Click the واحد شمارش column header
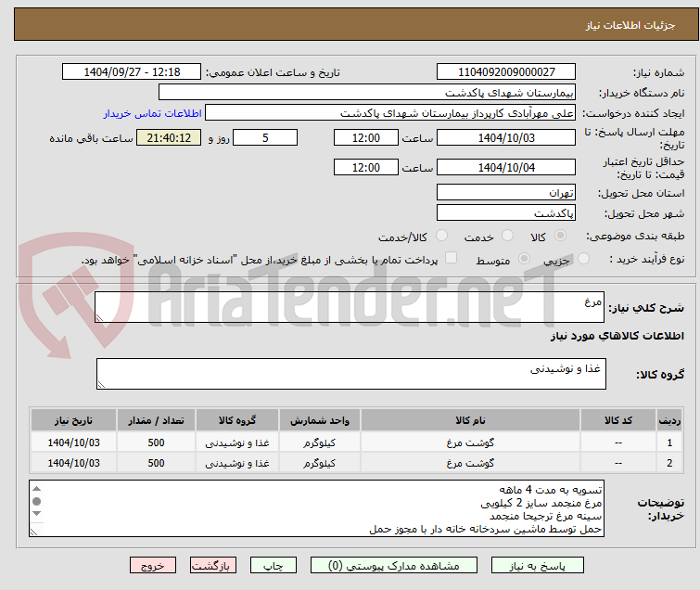The image size is (700, 590). 320,420
